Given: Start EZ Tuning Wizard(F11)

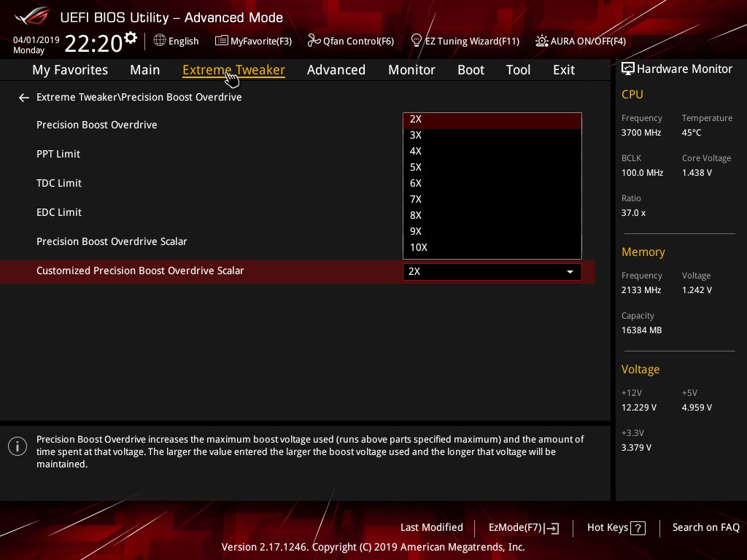Looking at the screenshot, I should coord(472,42).
